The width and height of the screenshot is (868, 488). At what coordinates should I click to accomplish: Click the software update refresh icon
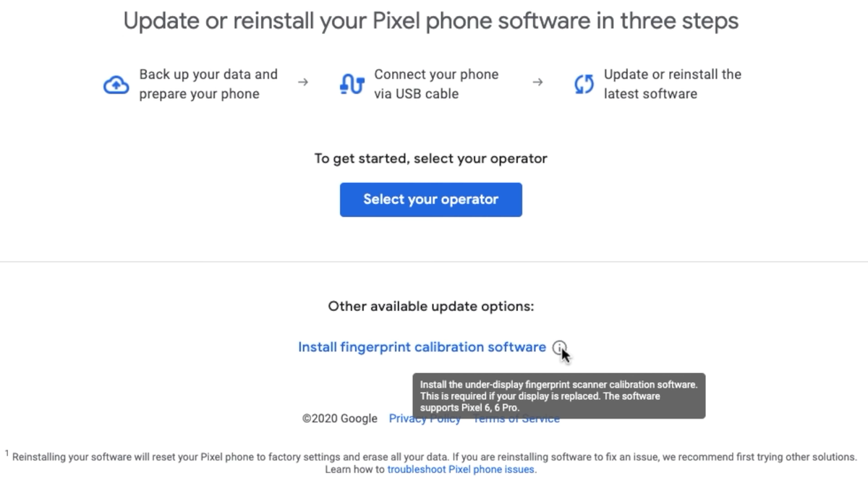(x=583, y=84)
